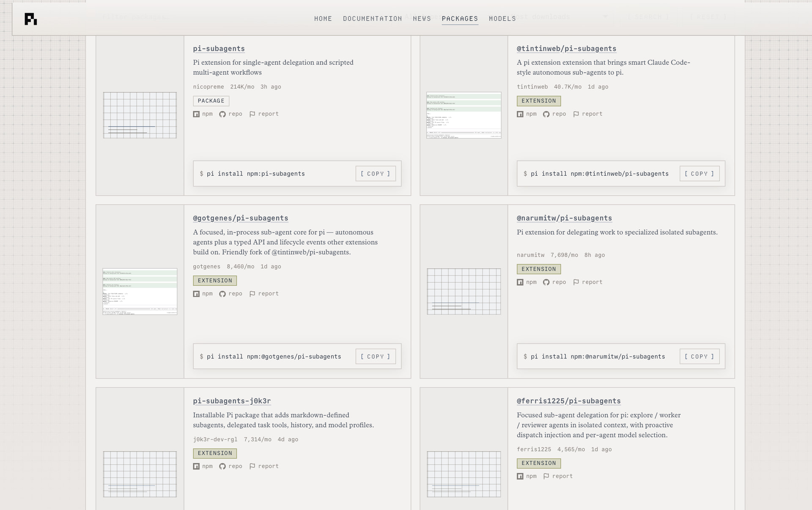
Task: Open the pi-subagents-j0k3r title link
Action: (232, 401)
